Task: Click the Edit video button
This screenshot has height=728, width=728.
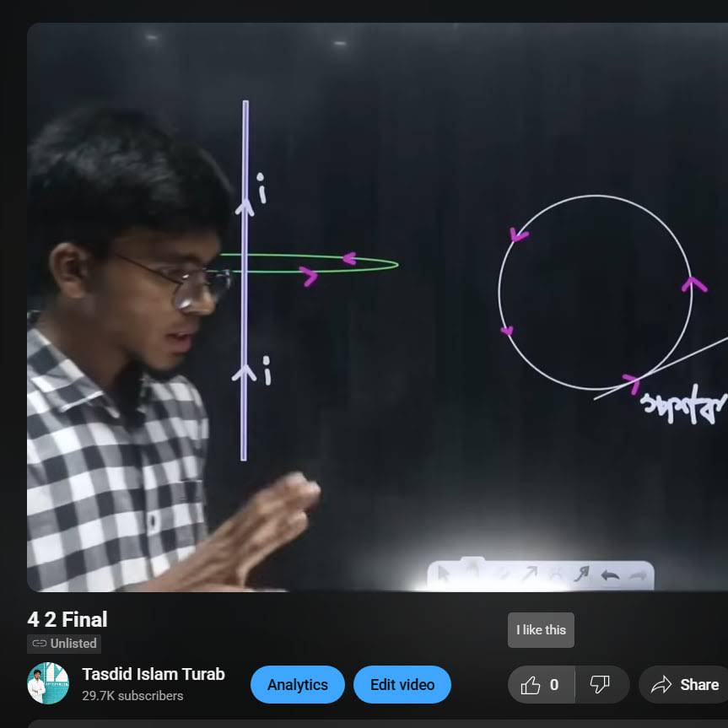Action: (x=402, y=684)
